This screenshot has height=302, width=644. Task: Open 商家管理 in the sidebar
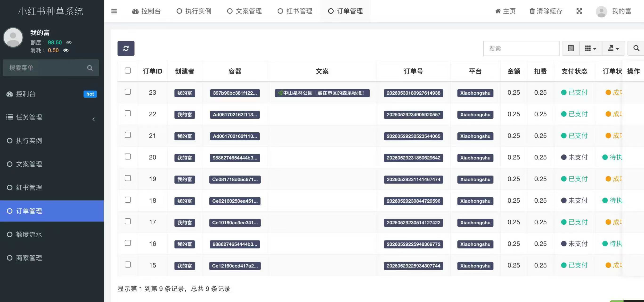point(52,258)
